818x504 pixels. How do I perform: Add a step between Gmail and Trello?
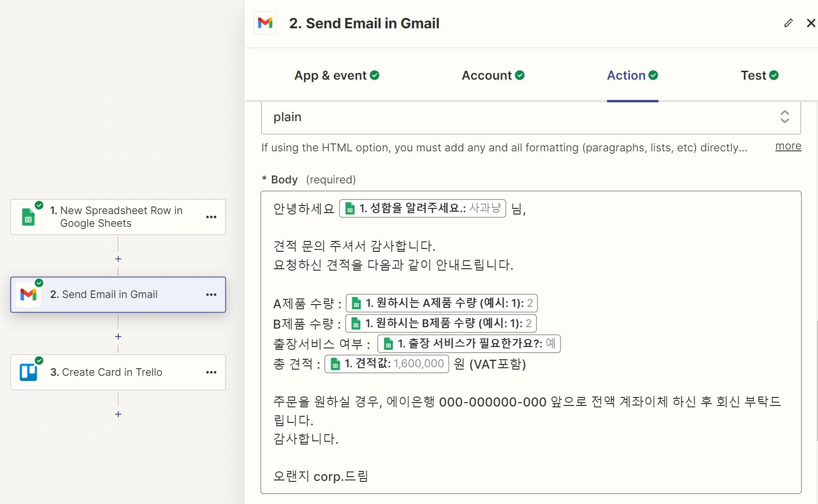pos(118,337)
